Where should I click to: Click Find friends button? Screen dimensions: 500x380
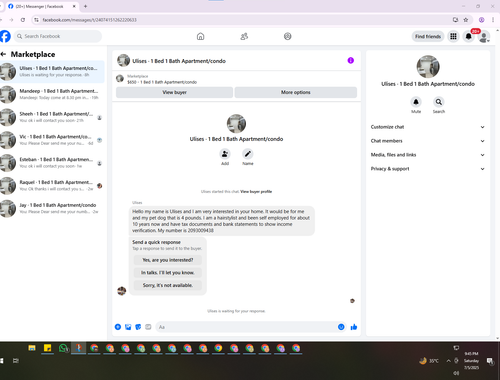click(428, 36)
